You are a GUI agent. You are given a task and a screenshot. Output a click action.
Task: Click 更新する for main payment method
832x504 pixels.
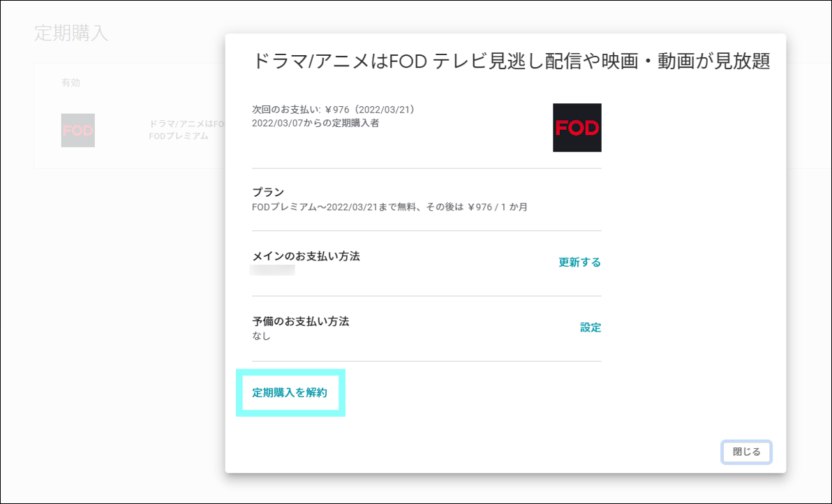[x=579, y=262]
